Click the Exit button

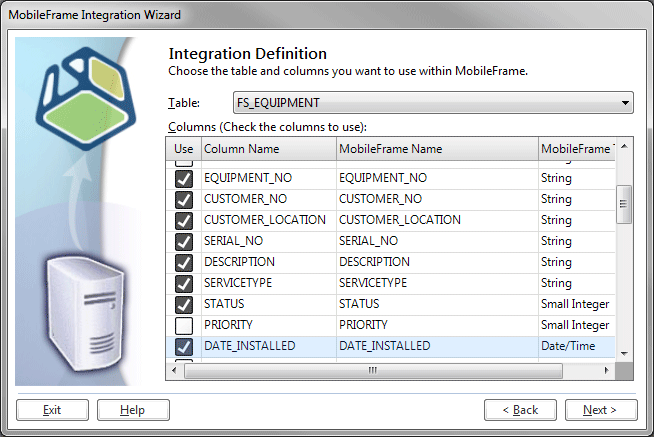(x=52, y=410)
